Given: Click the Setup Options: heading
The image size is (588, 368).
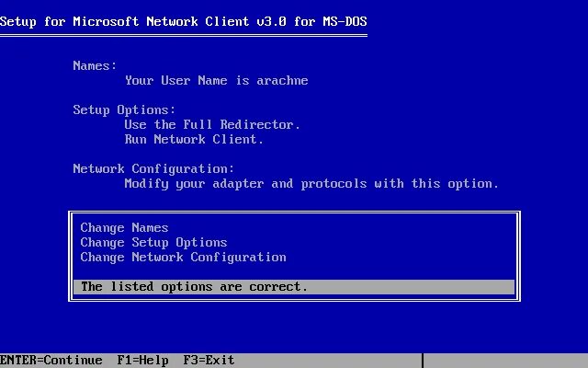Looking at the screenshot, I should (x=124, y=110).
